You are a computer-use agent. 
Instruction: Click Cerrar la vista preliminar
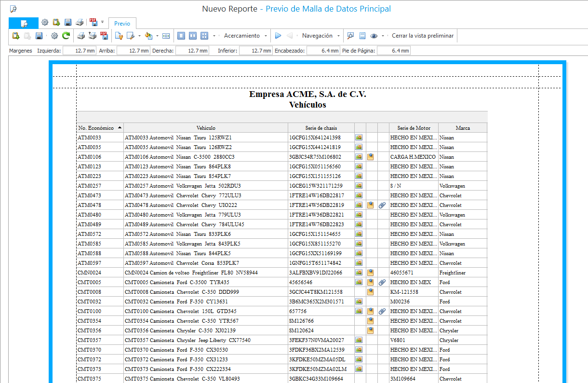point(422,36)
